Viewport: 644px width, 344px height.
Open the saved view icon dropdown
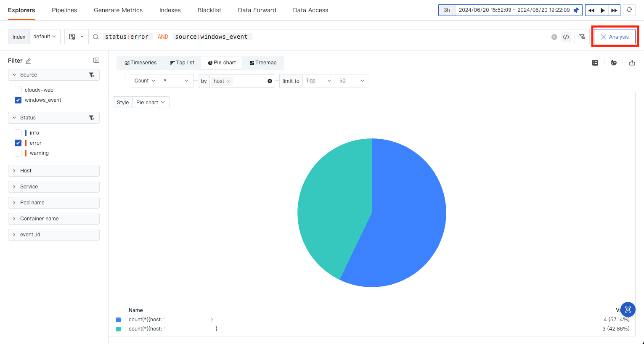click(76, 37)
